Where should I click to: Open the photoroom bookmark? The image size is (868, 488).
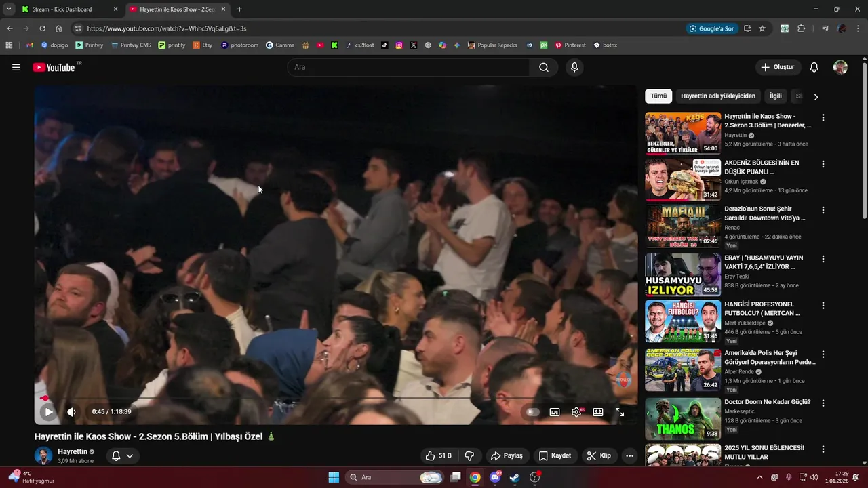click(239, 45)
